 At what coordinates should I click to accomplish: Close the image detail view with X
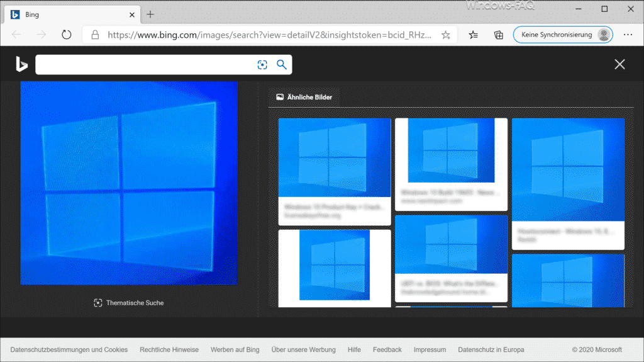coord(619,64)
